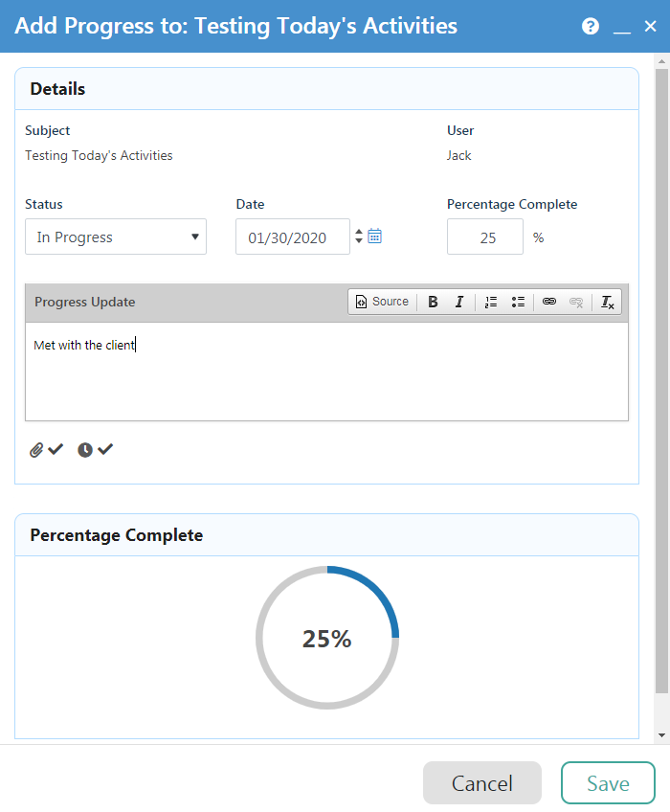Click the checkmark beside the paperclip
This screenshot has width=670, height=812.
(56, 449)
